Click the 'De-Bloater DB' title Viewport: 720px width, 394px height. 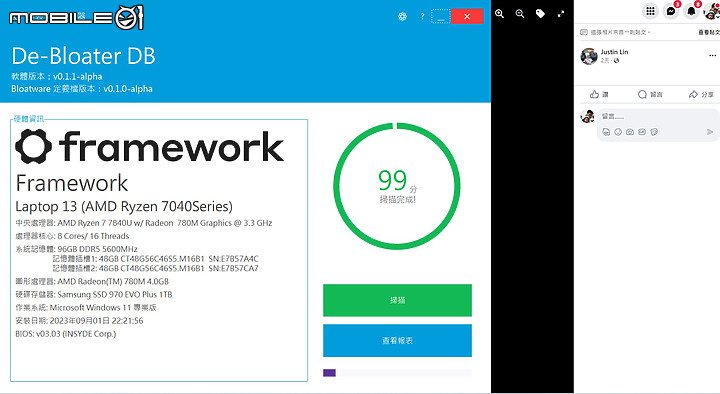[84, 56]
